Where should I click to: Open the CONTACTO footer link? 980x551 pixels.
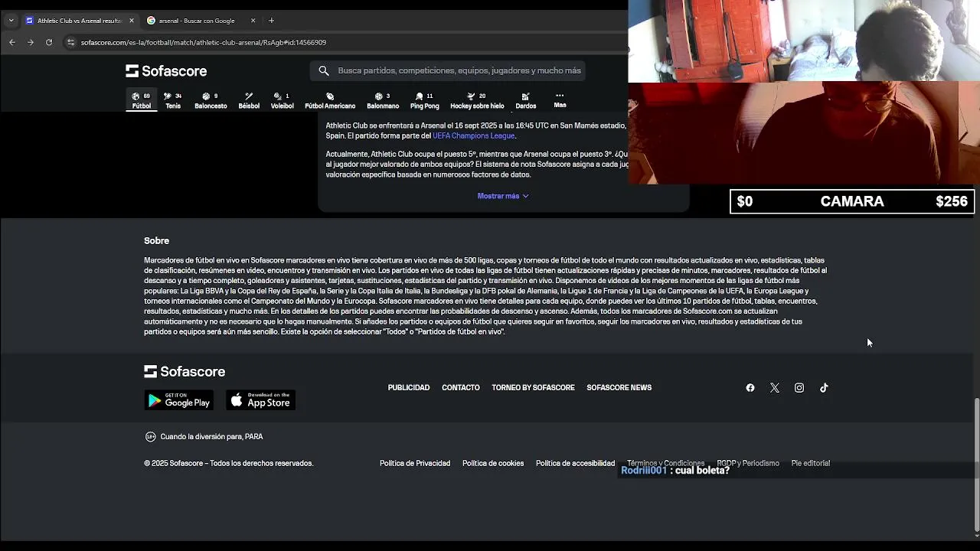pos(461,387)
